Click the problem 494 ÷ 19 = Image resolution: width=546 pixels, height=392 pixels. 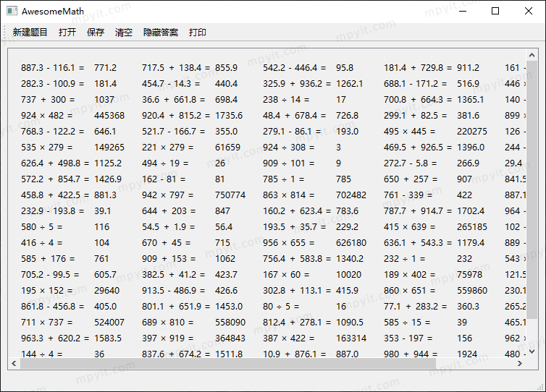[x=165, y=163]
